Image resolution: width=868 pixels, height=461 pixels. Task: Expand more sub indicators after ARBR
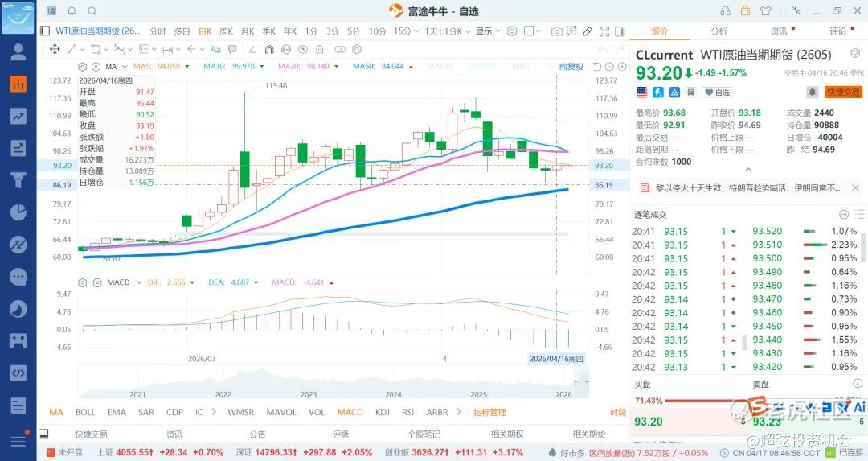(x=458, y=412)
